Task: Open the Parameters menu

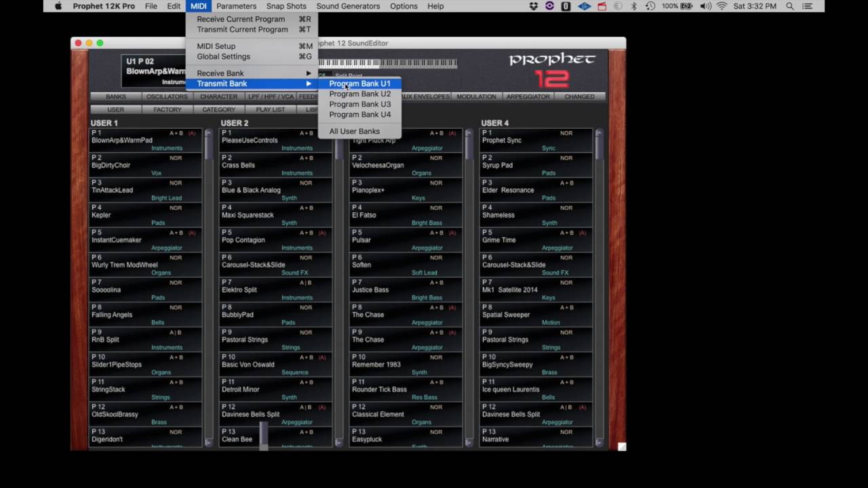Action: 237,6
